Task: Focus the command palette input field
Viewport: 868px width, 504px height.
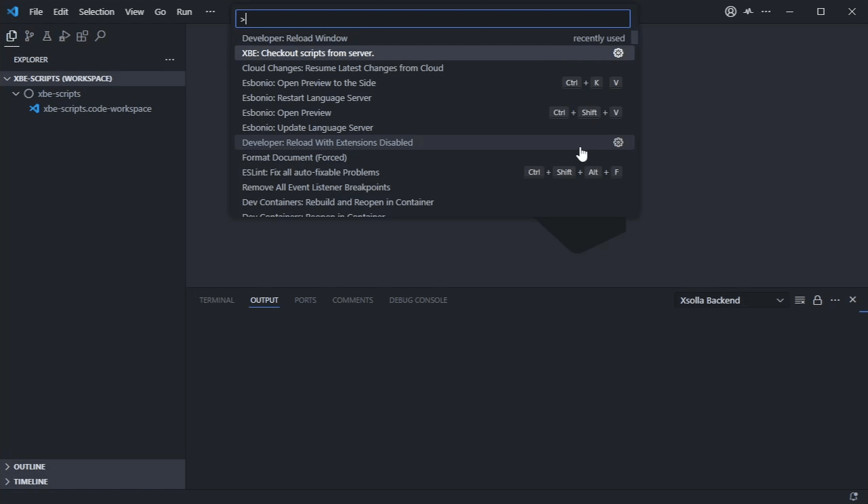Action: coord(433,19)
